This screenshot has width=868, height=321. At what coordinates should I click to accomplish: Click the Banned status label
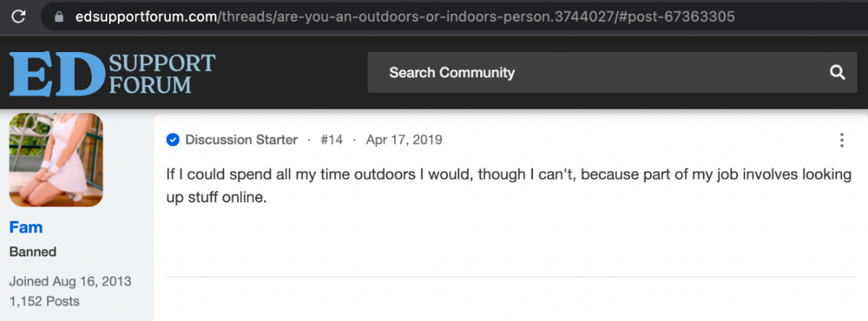pyautogui.click(x=33, y=252)
